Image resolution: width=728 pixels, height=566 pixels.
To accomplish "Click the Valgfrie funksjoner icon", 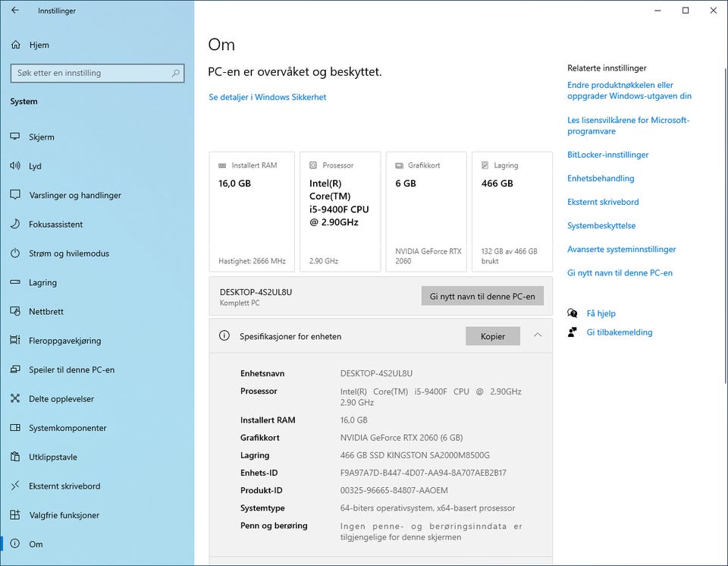I will pos(15,515).
